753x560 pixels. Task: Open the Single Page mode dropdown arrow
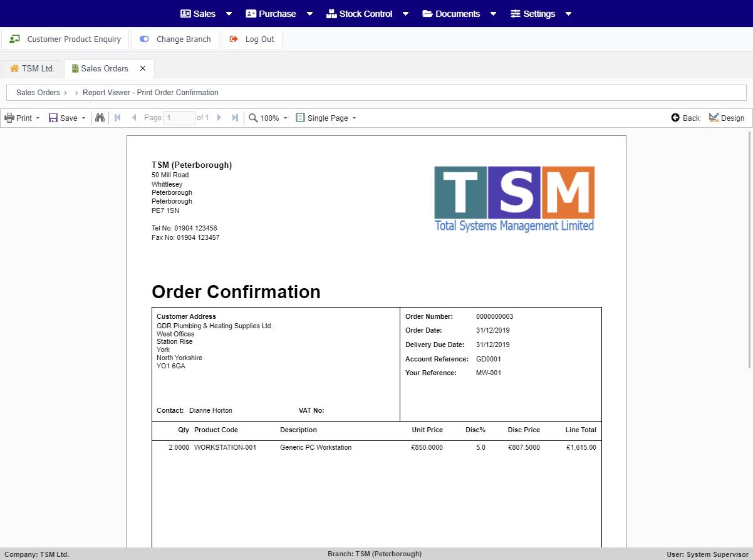tap(354, 118)
